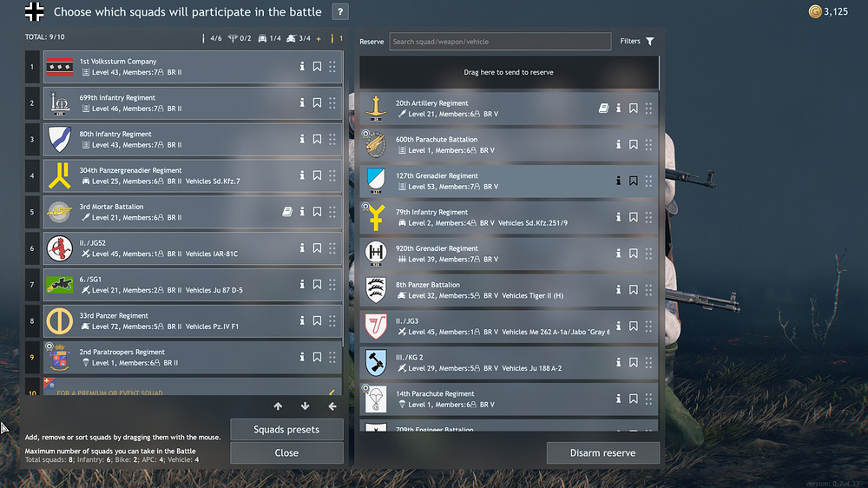Open Squads presets
Viewport: 868px width, 488px height.
point(286,429)
